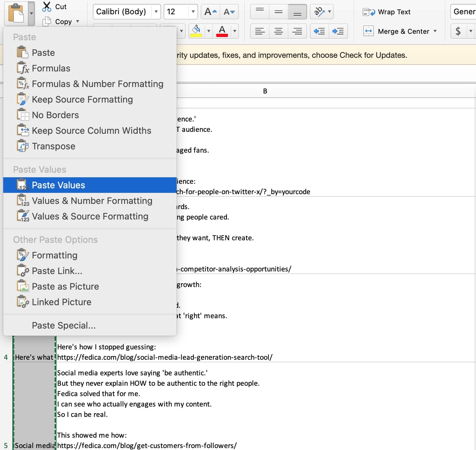The image size is (476, 450).
Task: Click the Decrease Indent icon
Action: pyautogui.click(x=319, y=31)
